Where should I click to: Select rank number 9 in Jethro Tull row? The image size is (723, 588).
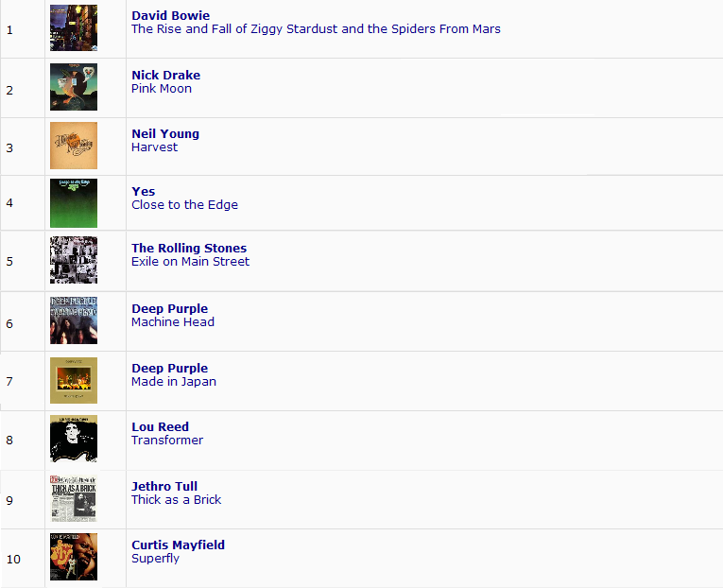click(x=9, y=500)
